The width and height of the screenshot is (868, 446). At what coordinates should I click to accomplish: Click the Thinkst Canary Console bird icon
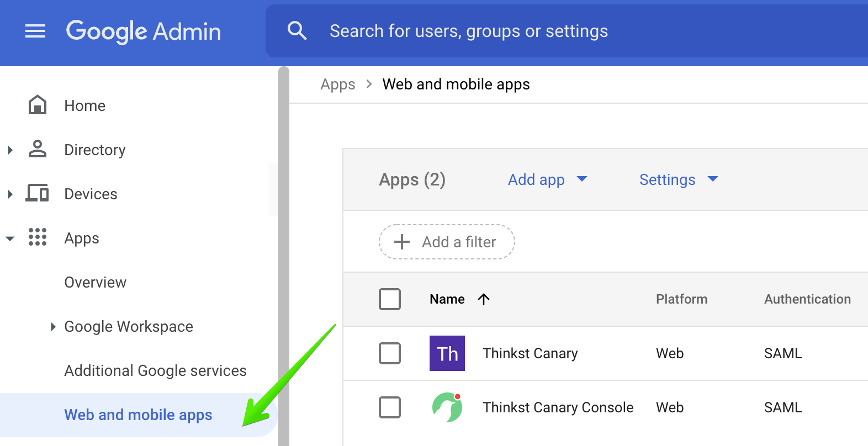point(447,407)
